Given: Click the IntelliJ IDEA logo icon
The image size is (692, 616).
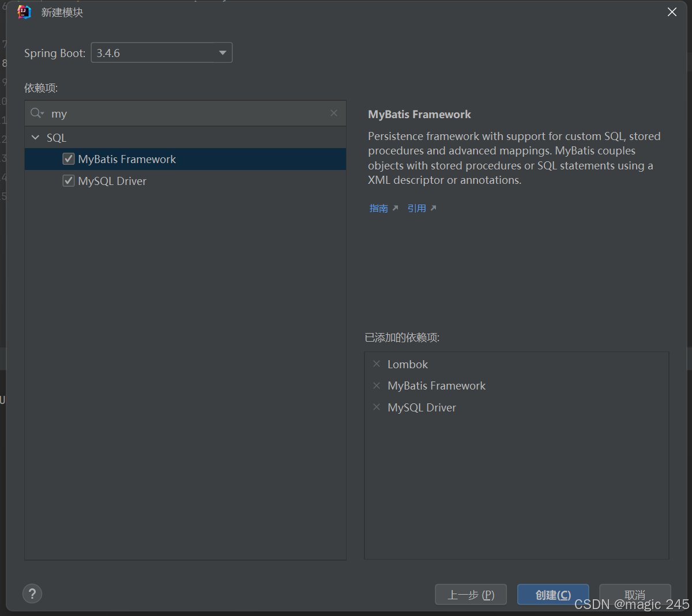Looking at the screenshot, I should pyautogui.click(x=24, y=12).
